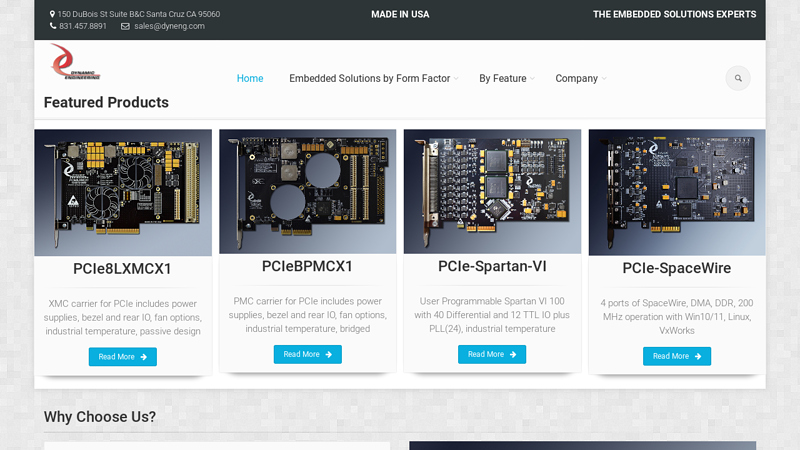This screenshot has width=800, height=450.
Task: Click Read More under PCIeBPMCX1
Action: (308, 354)
